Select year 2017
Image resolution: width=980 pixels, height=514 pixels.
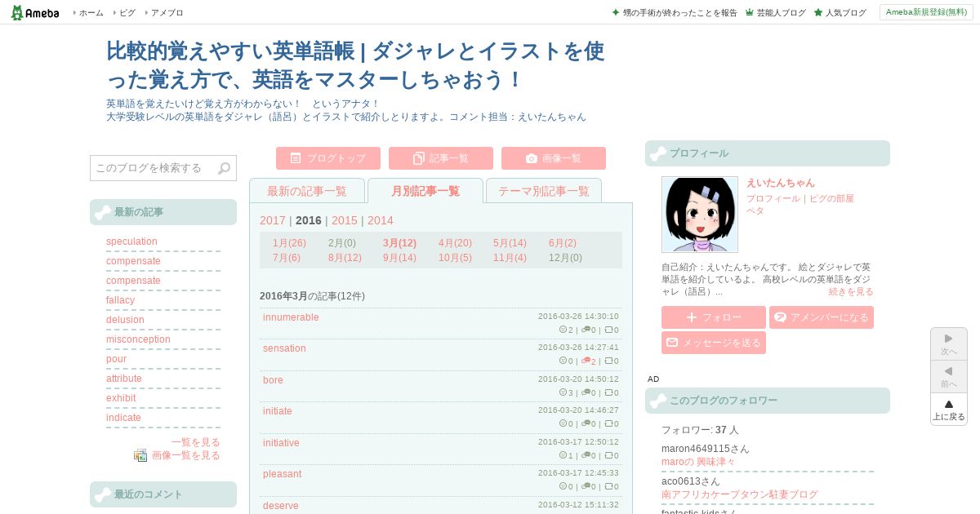[273, 220]
